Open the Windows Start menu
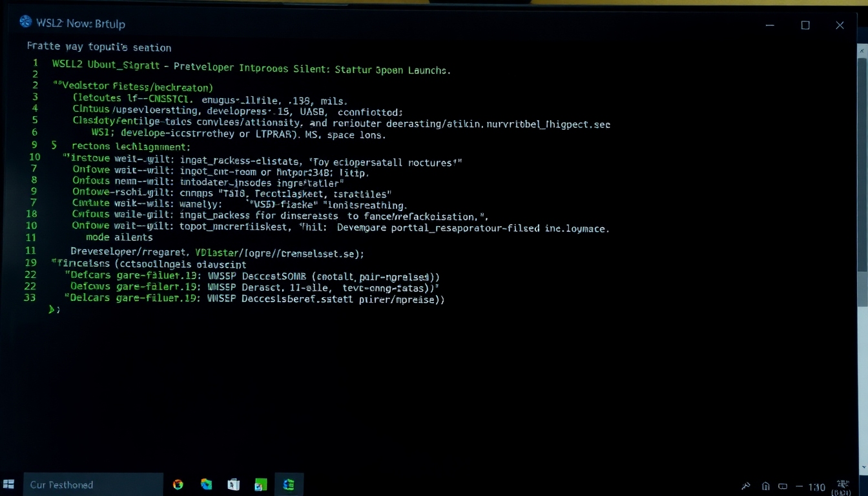 tap(9, 484)
